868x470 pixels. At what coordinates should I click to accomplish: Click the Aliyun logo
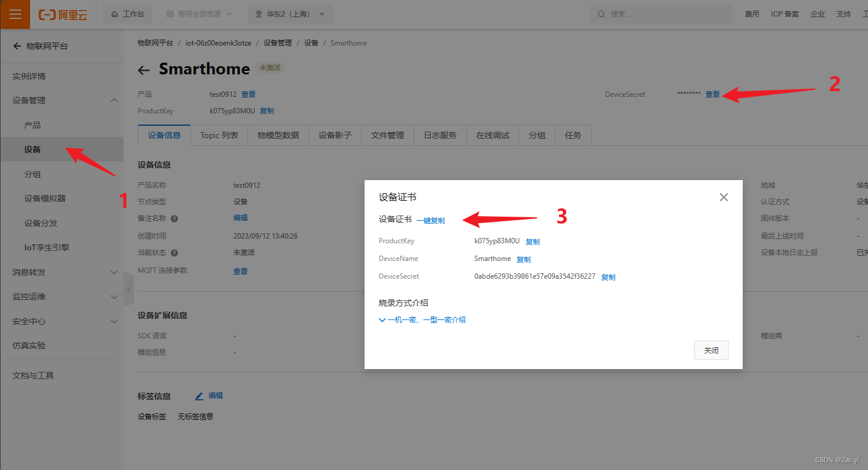click(x=63, y=15)
